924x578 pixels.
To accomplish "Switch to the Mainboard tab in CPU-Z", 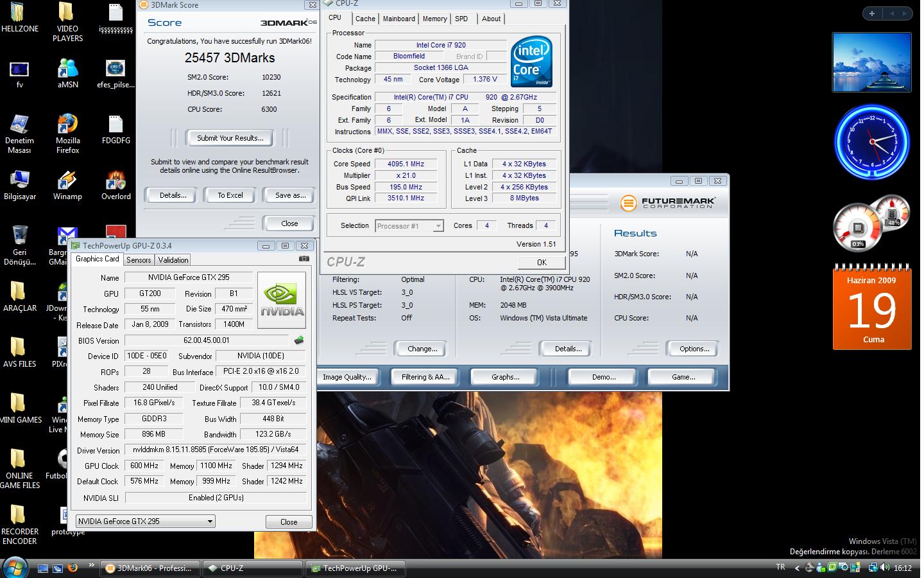I will (x=398, y=19).
